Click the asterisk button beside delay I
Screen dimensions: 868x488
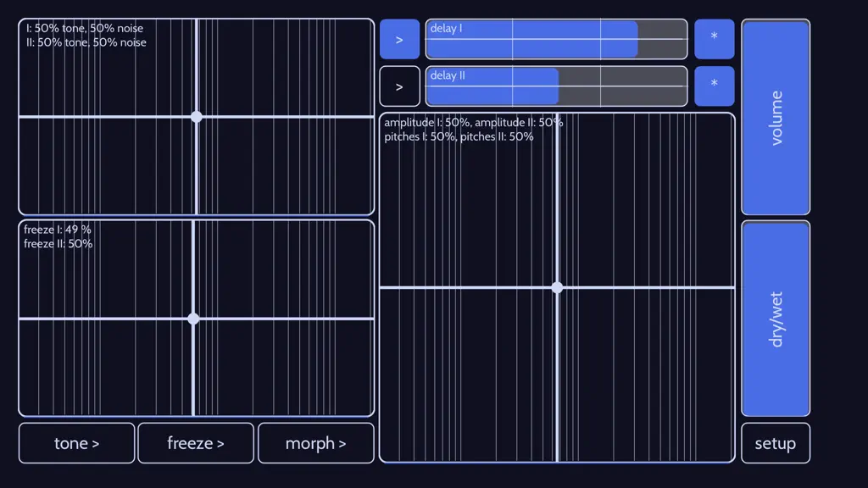pos(714,39)
